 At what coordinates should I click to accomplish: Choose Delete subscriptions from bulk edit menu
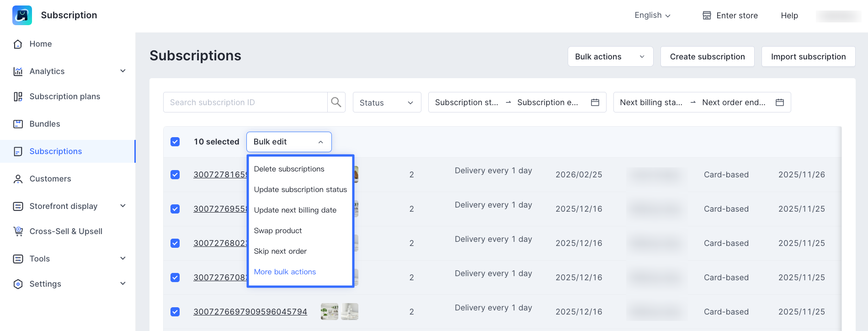(x=289, y=169)
